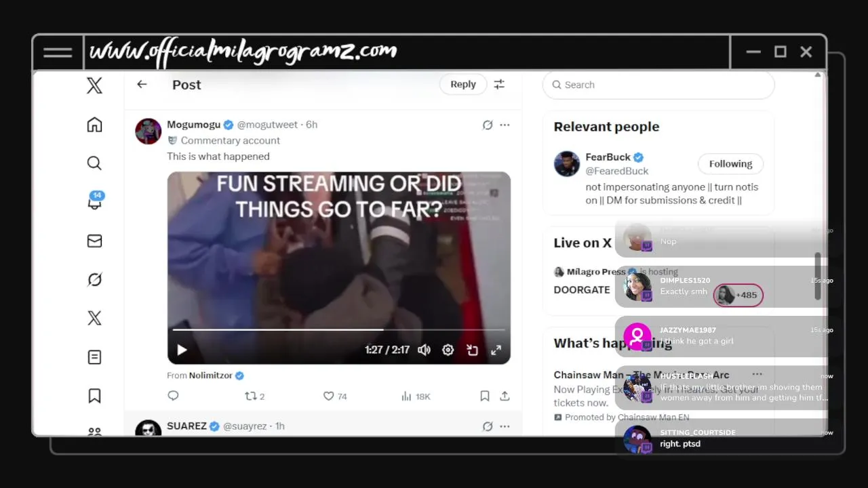Play the video
The width and height of the screenshot is (868, 488).
(182, 350)
